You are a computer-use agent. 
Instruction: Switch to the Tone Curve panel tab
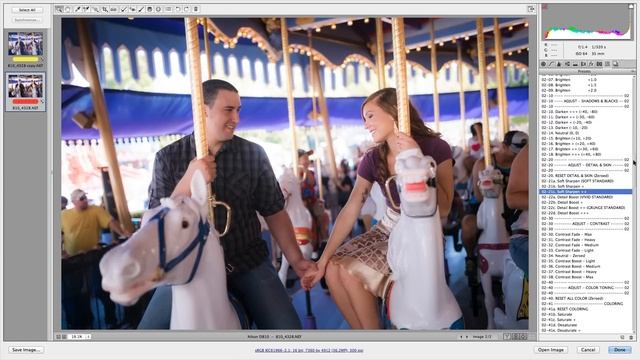pos(551,64)
